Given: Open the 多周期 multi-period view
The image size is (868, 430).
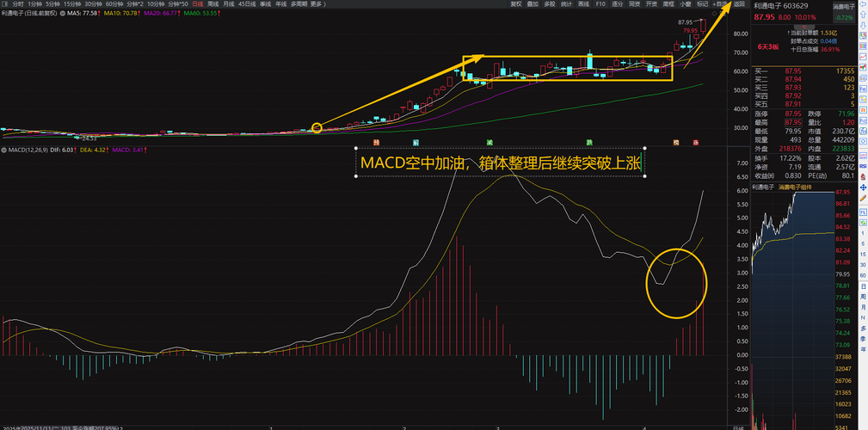Looking at the screenshot, I should click(299, 4).
